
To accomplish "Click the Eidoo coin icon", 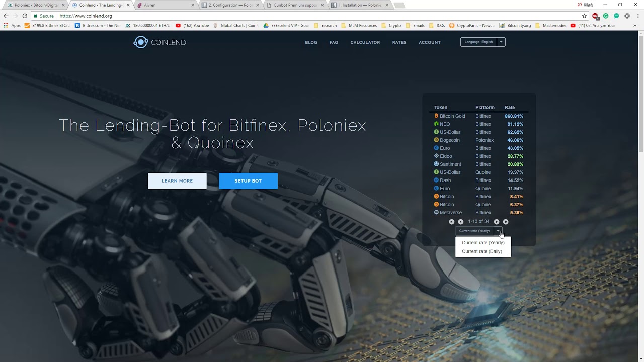I will point(436,156).
